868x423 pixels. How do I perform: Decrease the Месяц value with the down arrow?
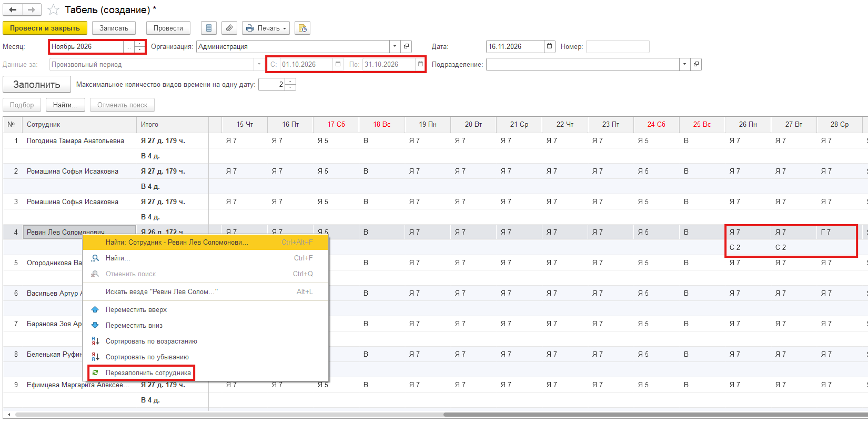(x=140, y=50)
